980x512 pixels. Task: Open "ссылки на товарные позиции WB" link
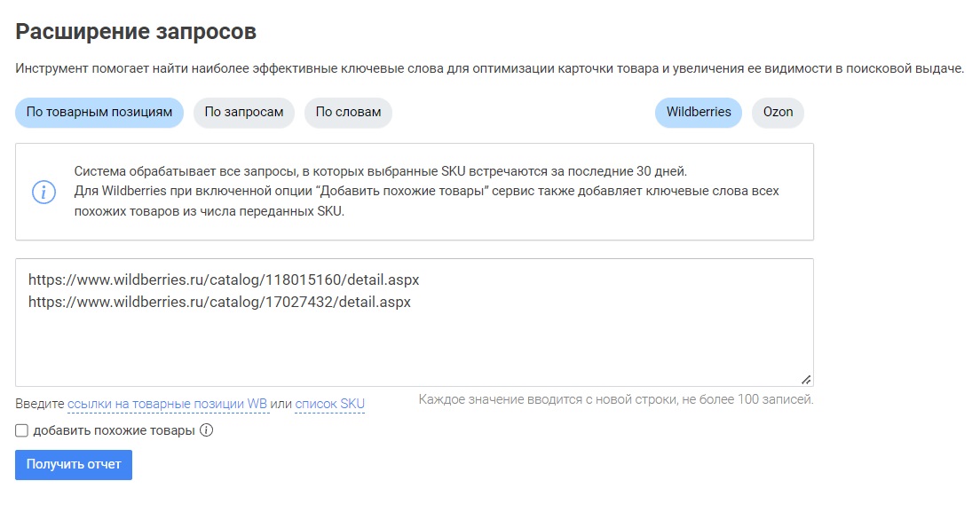point(168,405)
